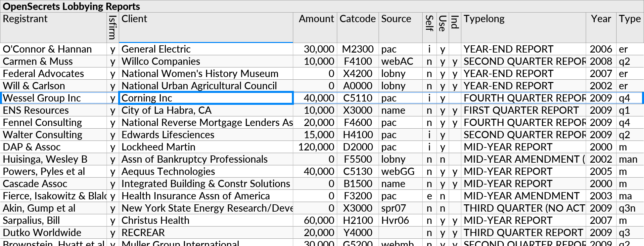Image resolution: width=644 pixels, height=246 pixels.
Task: Select the THIRD QUARTER REPORT cell for RECREAR
Action: [524, 232]
